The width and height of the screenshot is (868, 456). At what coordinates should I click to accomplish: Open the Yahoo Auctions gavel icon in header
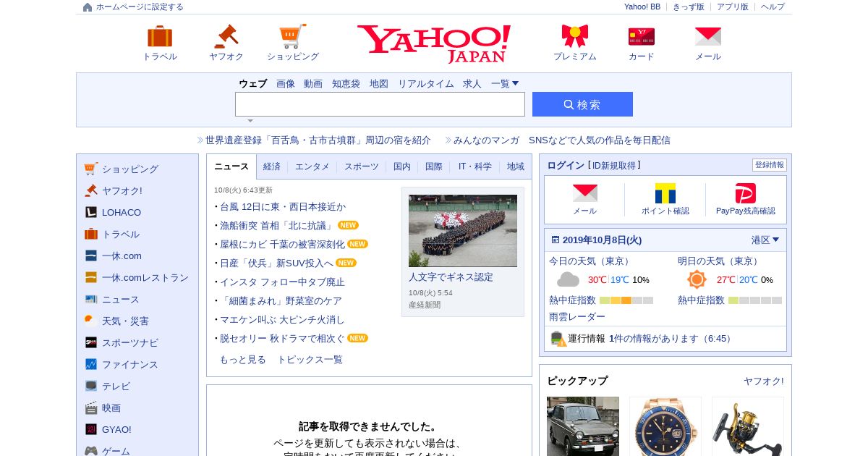[x=226, y=36]
